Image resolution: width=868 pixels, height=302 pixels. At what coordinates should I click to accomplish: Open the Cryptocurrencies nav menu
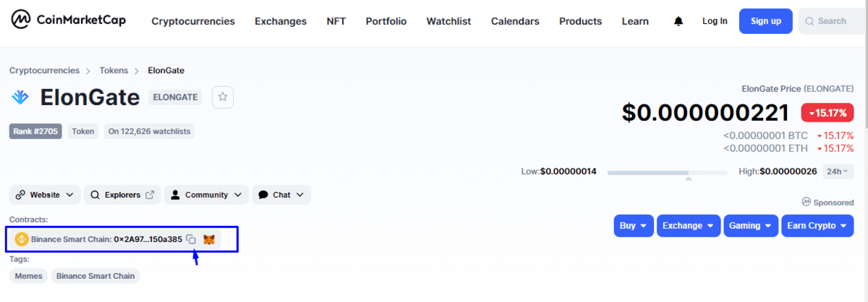[193, 22]
